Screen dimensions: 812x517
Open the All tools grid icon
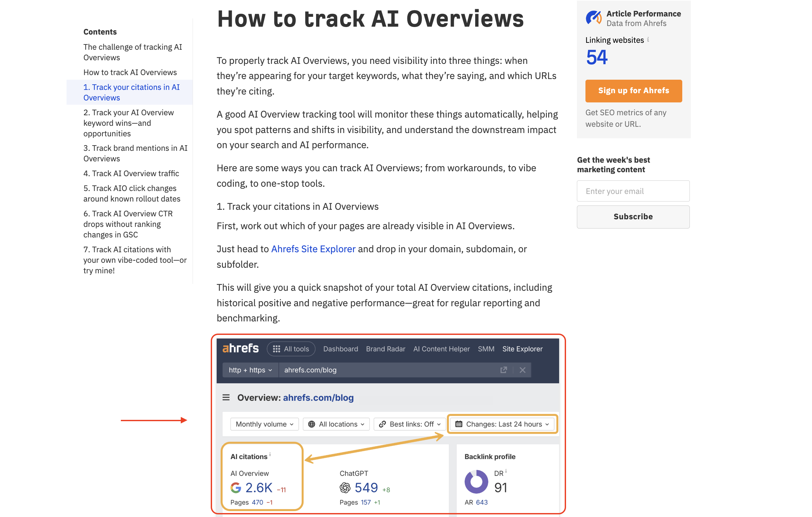(277, 349)
